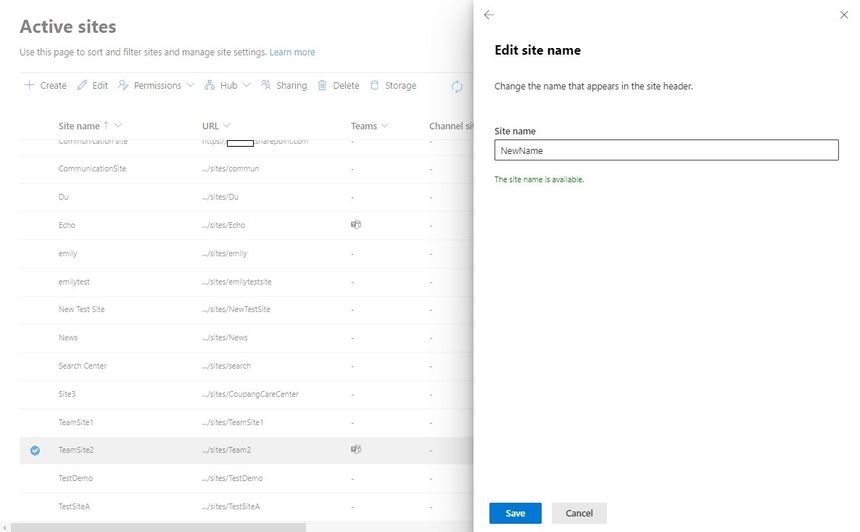The image size is (860, 532).
Task: Click the Search Center site name
Action: click(82, 366)
